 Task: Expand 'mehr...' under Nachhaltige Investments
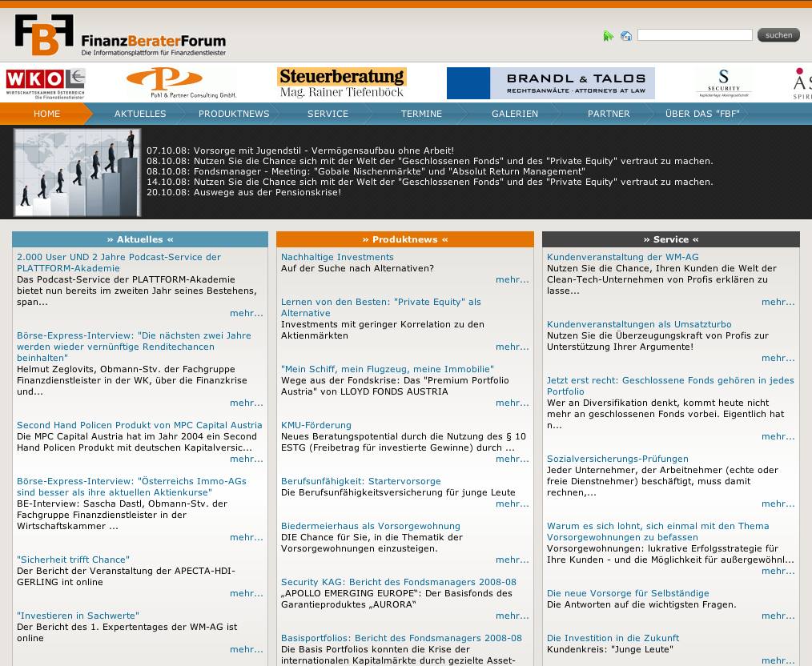pyautogui.click(x=512, y=280)
